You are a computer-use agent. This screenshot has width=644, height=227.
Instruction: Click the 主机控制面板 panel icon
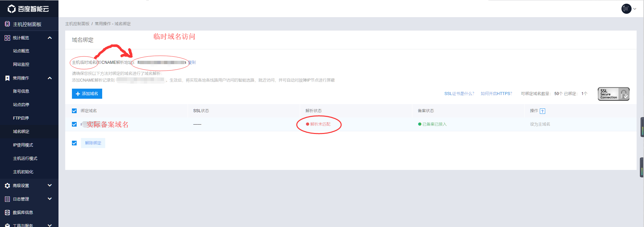[x=7, y=24]
